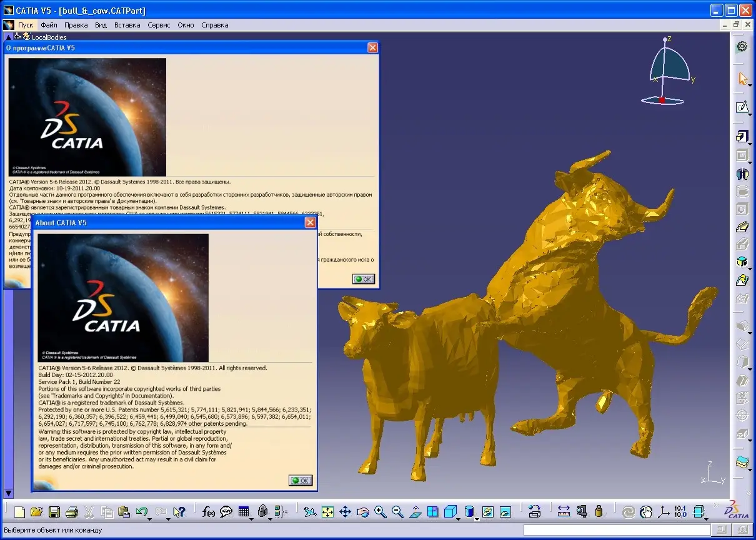756x540 pixels.
Task: Open the Сервис menu
Action: point(159,25)
